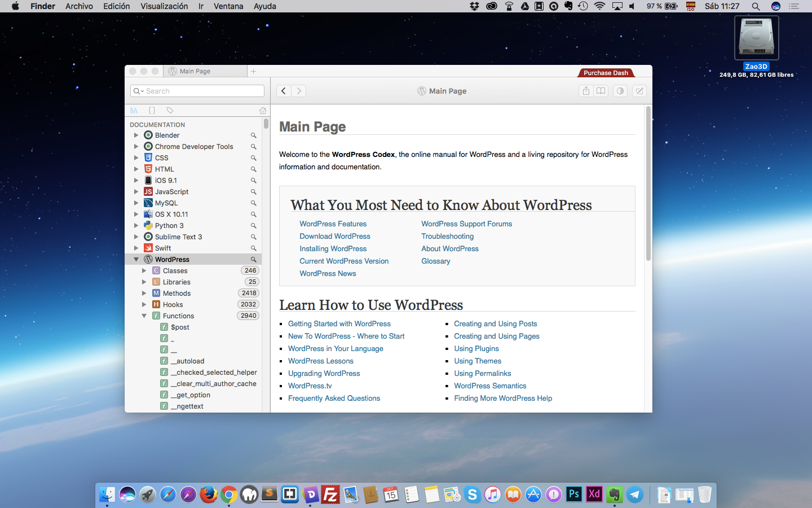
Task: Open the bookmarks book icon
Action: tap(601, 91)
